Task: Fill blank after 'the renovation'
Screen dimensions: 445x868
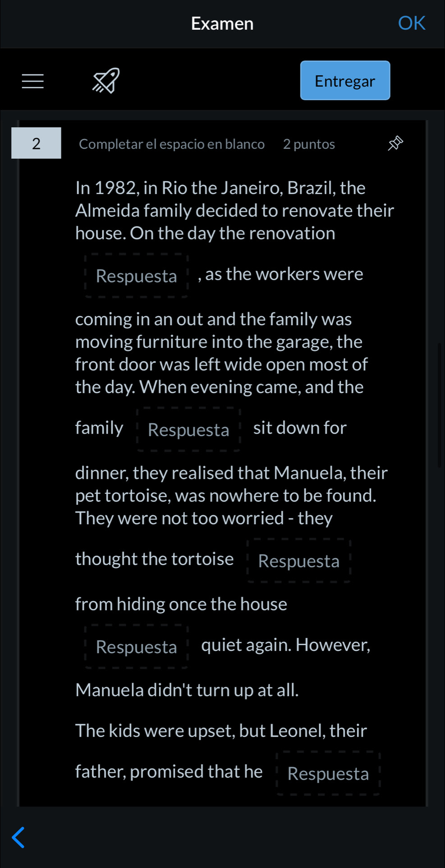Action: coord(137,276)
